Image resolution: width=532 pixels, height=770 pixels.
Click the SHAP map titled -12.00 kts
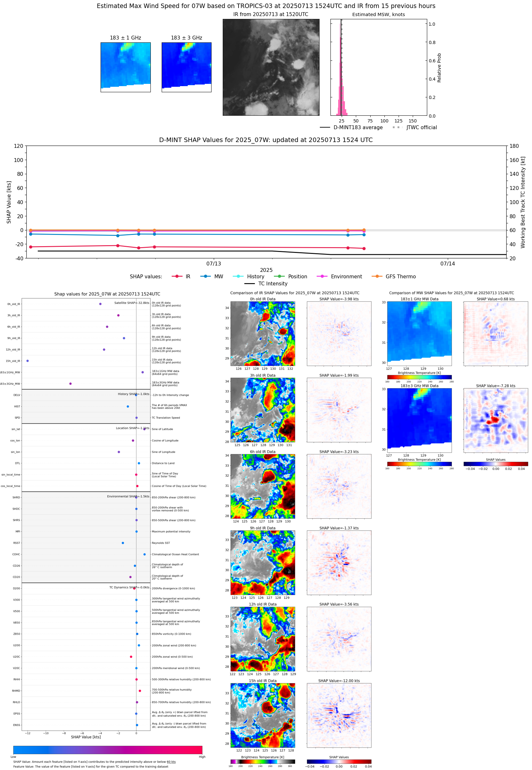[339, 715]
